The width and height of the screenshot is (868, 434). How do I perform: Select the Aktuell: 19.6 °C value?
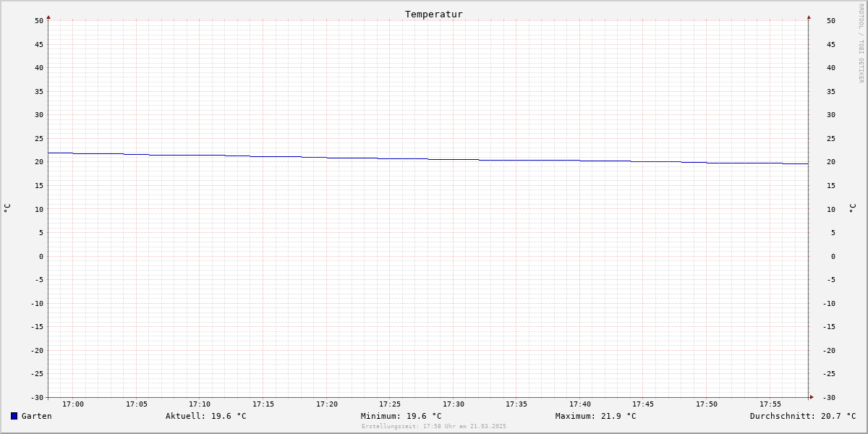tap(206, 416)
